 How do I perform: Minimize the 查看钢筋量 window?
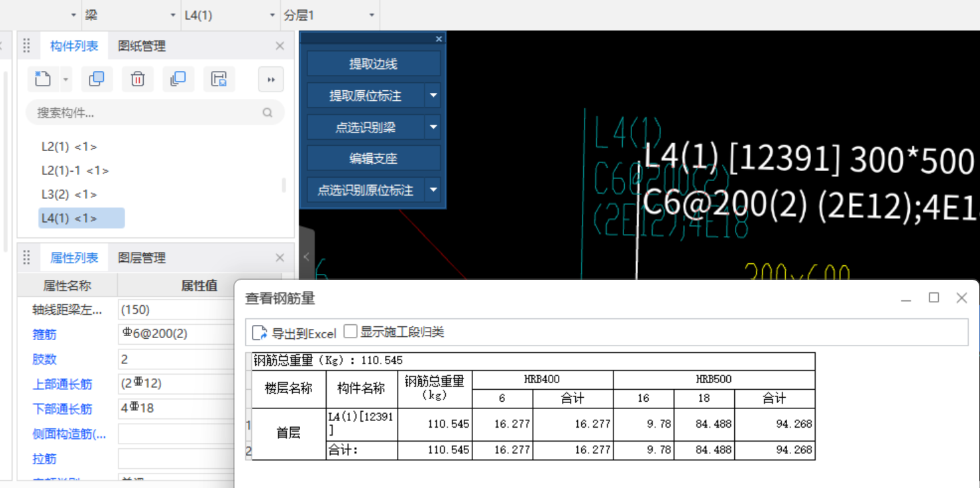tap(907, 299)
